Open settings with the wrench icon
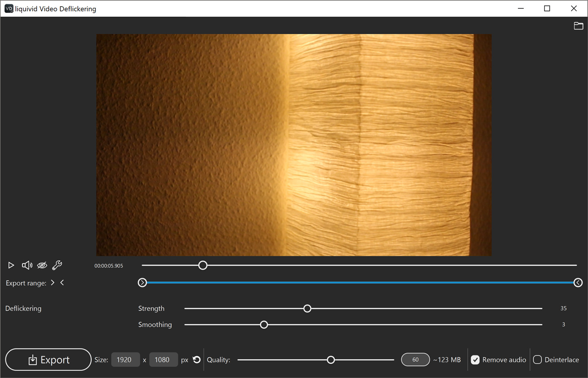 (x=57, y=265)
